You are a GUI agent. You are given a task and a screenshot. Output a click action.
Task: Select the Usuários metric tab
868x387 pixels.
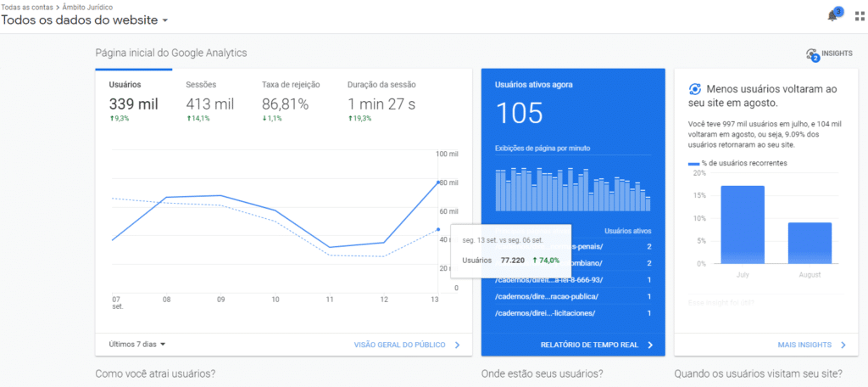[133, 103]
